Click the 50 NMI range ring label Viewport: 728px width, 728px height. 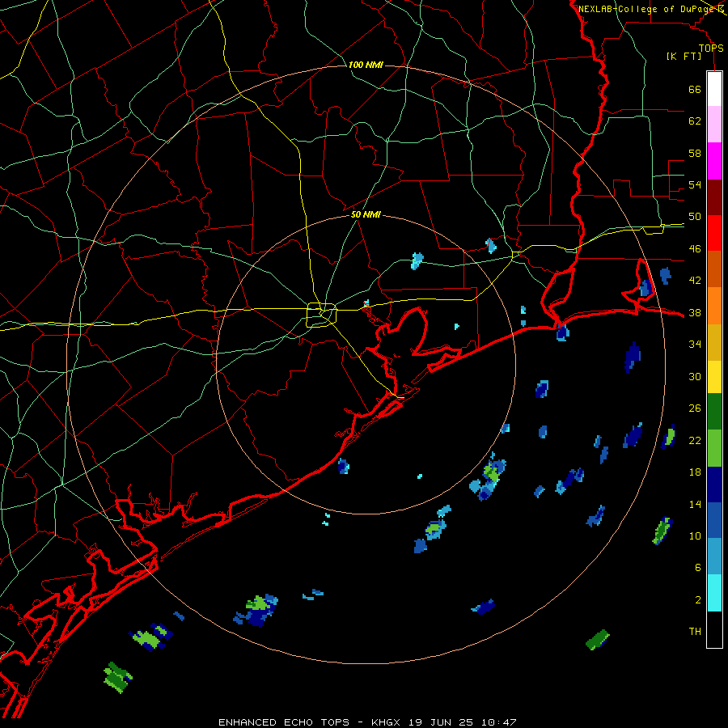[x=366, y=214]
